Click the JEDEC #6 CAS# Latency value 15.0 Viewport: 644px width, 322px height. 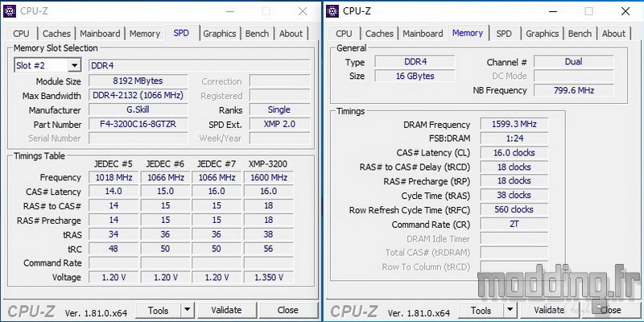click(166, 192)
